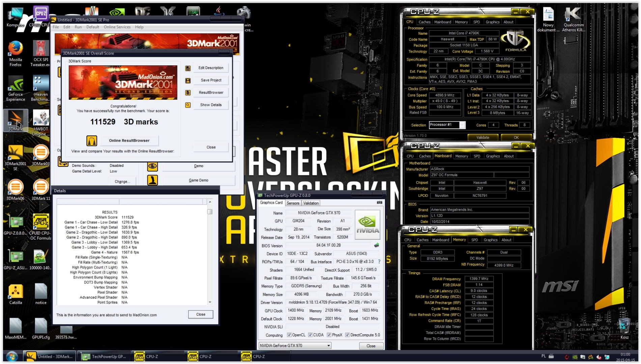641x364 pixels.
Task: Click Online ResultBrowser button
Action: point(129,141)
